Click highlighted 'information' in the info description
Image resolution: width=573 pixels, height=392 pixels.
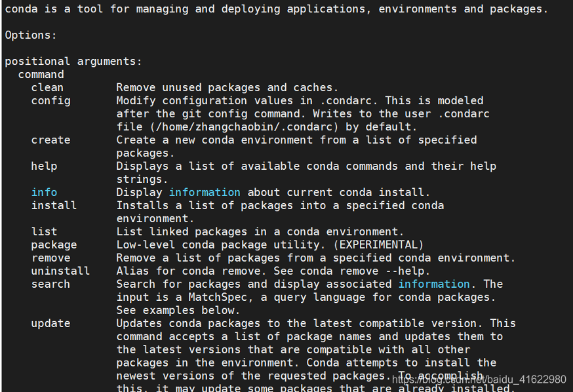pyautogui.click(x=205, y=192)
